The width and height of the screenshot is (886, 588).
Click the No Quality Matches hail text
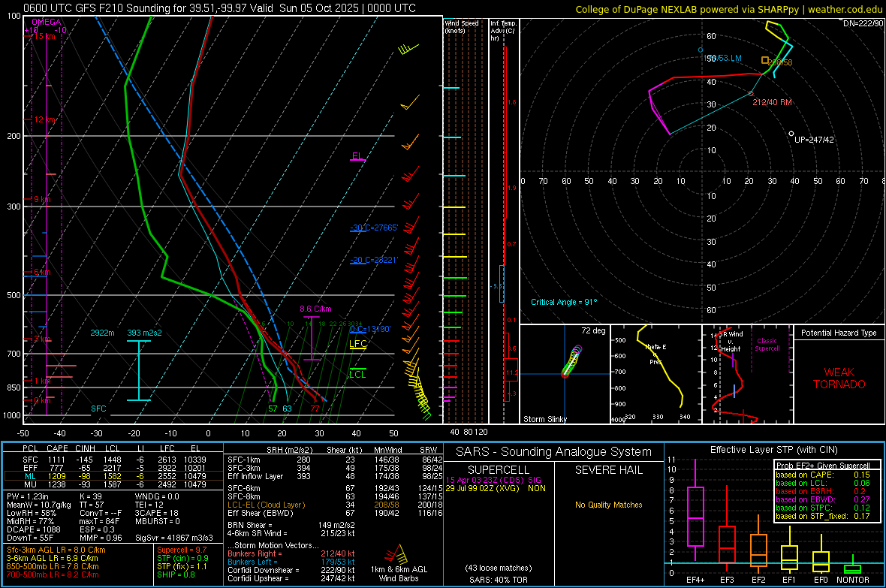pos(608,505)
